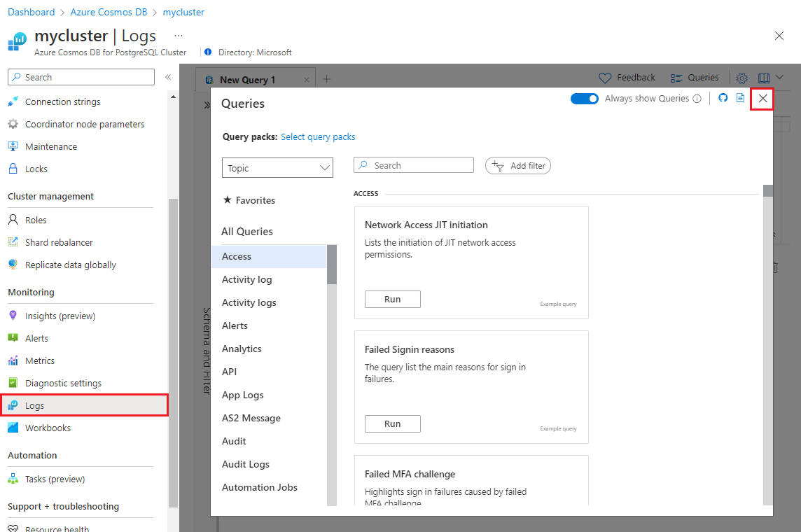Screen dimensions: 801x532
Task: Click the Azure Cosmos DB breadcrumb
Action: pos(109,12)
